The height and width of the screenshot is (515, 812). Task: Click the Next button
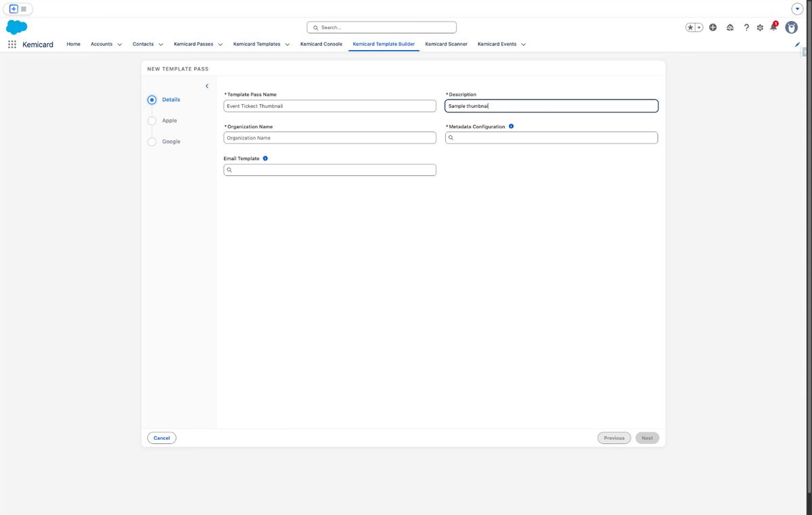(x=648, y=438)
